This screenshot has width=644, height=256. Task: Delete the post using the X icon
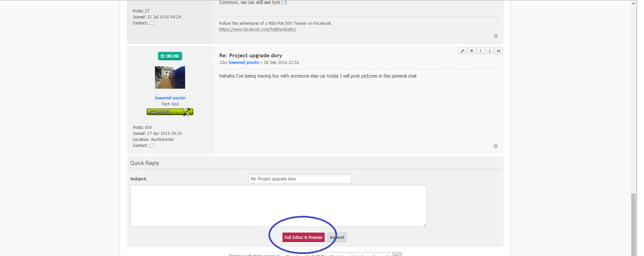(x=471, y=51)
